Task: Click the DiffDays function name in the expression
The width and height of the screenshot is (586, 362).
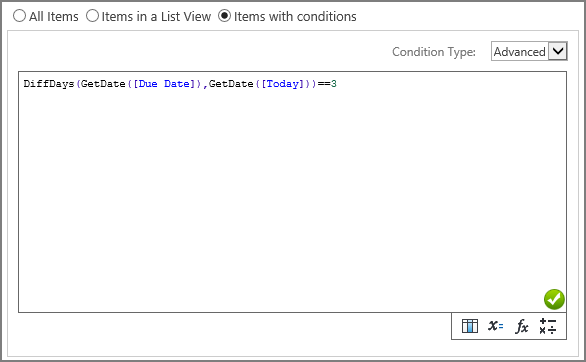Action: [49, 84]
